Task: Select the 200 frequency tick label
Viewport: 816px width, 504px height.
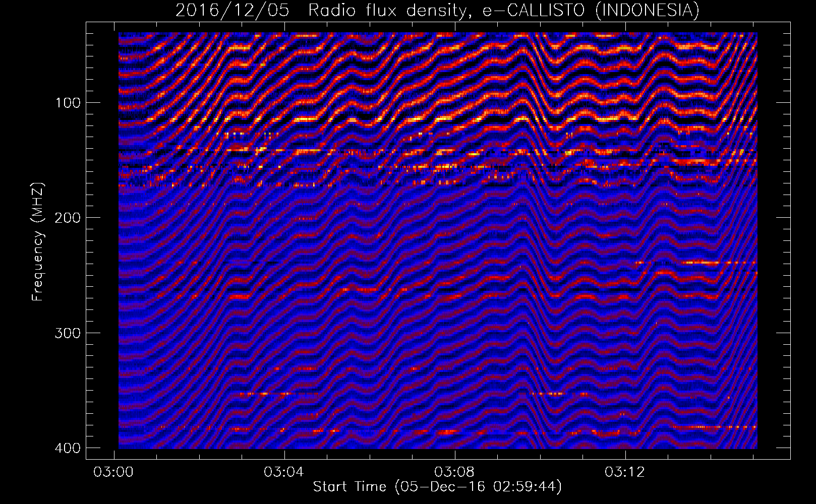Action: [68, 218]
